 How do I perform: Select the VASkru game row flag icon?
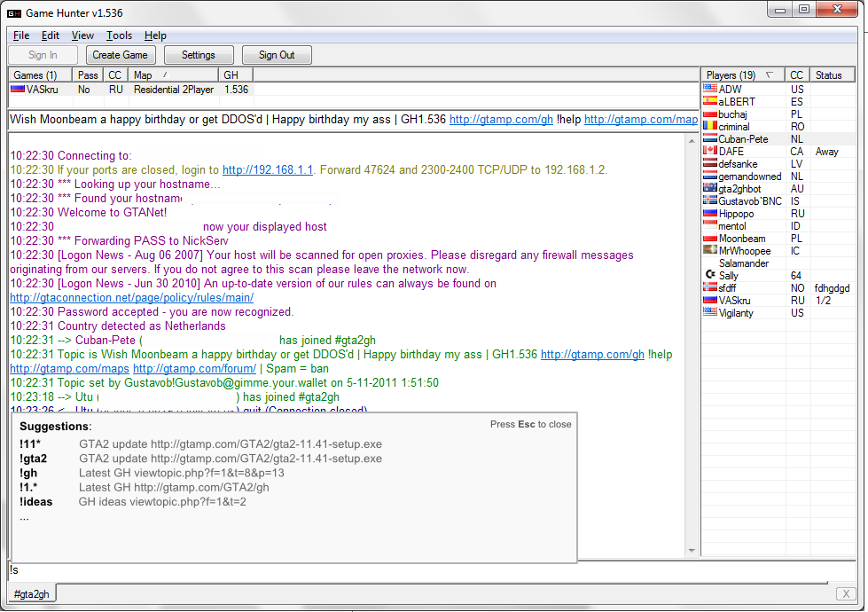pyautogui.click(x=18, y=90)
